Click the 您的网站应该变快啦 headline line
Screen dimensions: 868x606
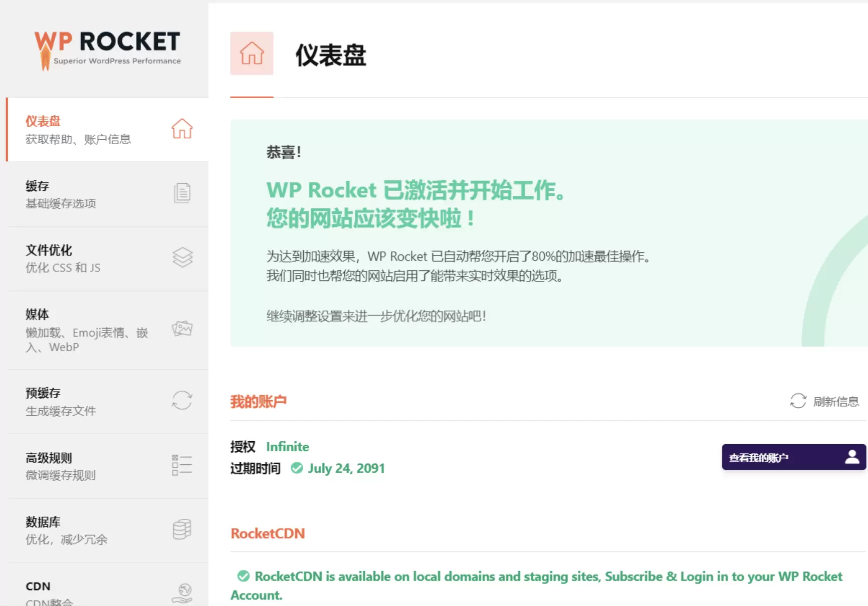pyautogui.click(x=371, y=218)
